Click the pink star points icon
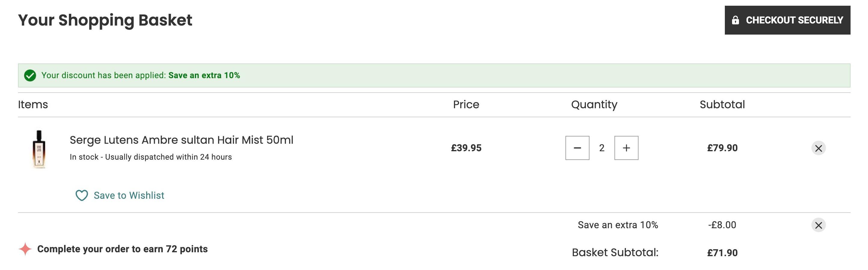Screen dimensions: 868x270 click(x=25, y=249)
